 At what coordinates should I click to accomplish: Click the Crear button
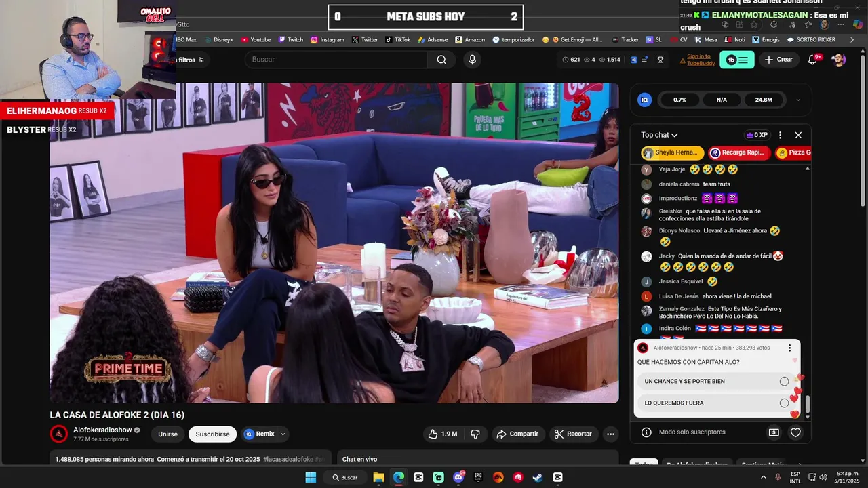click(x=778, y=60)
